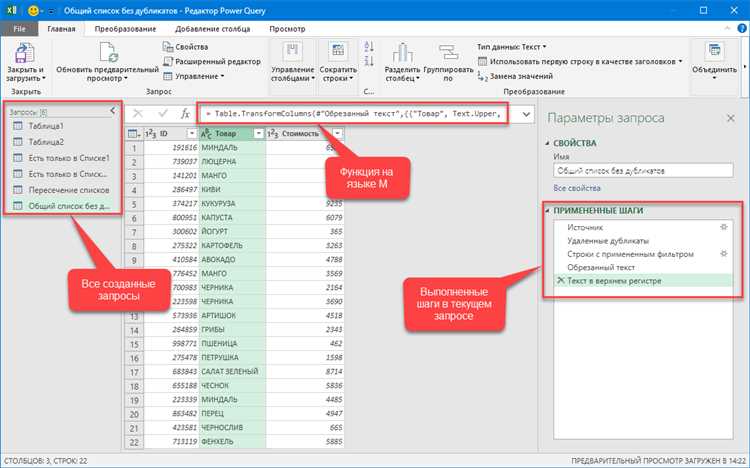The height and width of the screenshot is (468, 750).
Task: Select the Пересечение списков query
Action: 63,190
